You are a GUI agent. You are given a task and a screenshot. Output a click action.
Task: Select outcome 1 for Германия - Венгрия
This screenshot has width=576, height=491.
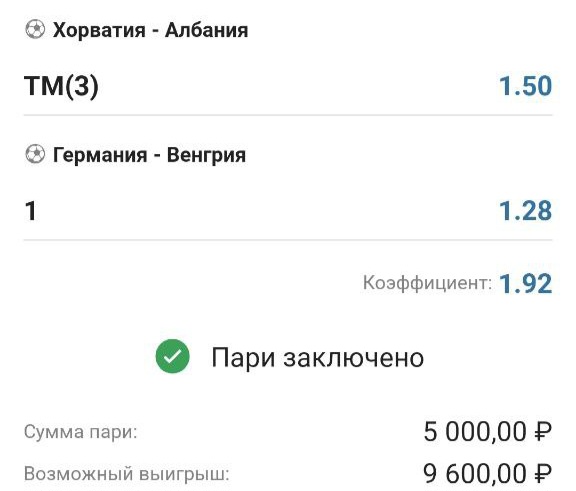pos(30,211)
